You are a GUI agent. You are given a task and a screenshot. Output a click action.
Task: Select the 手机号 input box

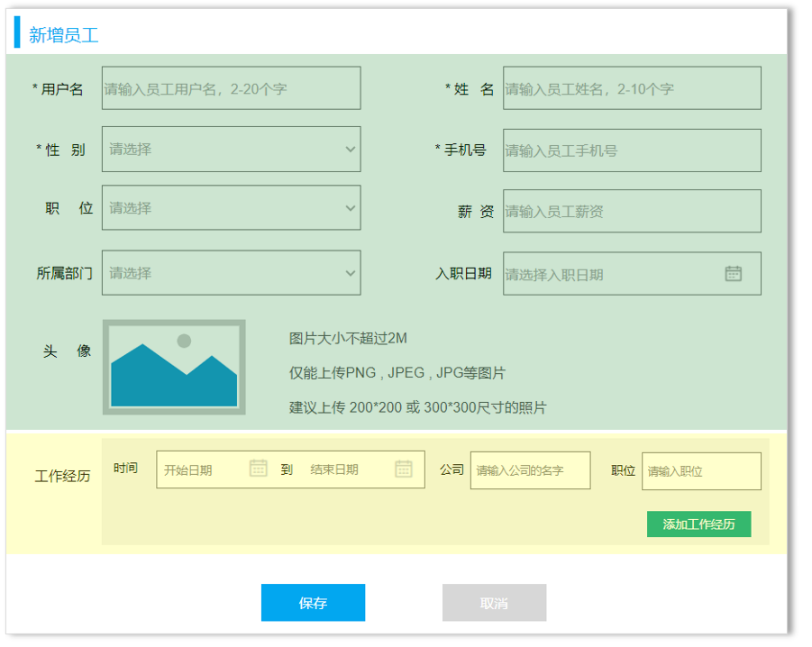[x=631, y=150]
